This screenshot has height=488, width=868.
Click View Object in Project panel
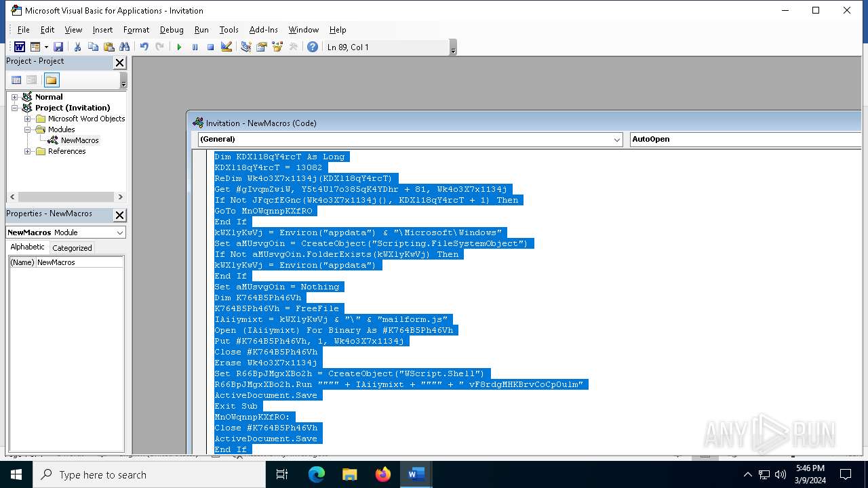click(x=32, y=80)
